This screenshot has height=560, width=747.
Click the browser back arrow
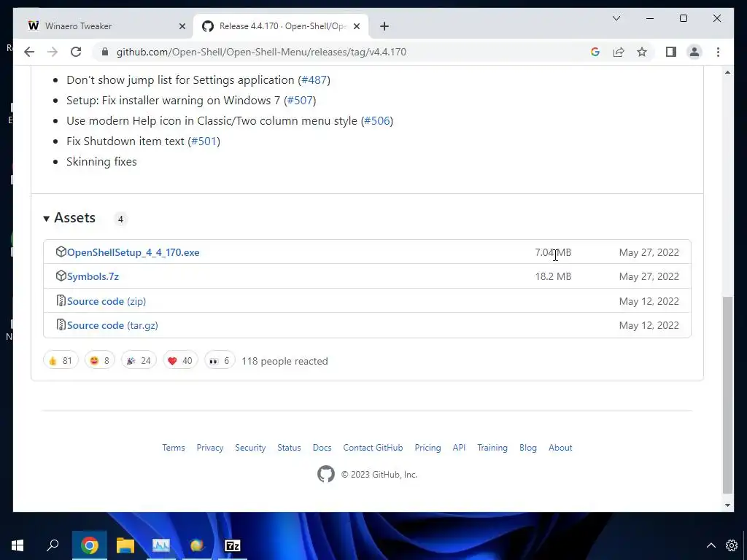29,52
